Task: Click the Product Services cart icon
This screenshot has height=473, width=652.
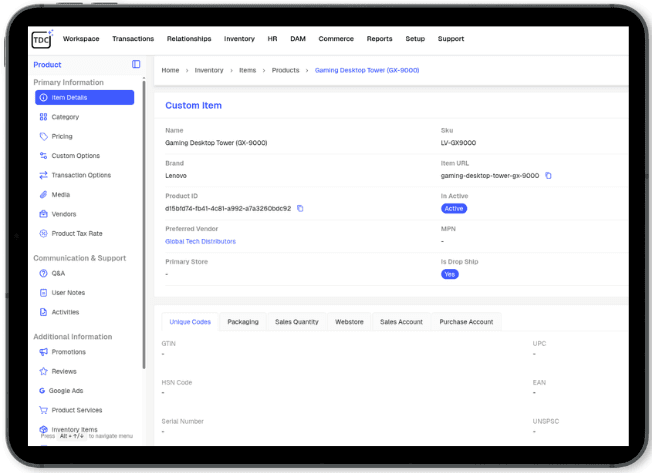Action: (x=43, y=410)
